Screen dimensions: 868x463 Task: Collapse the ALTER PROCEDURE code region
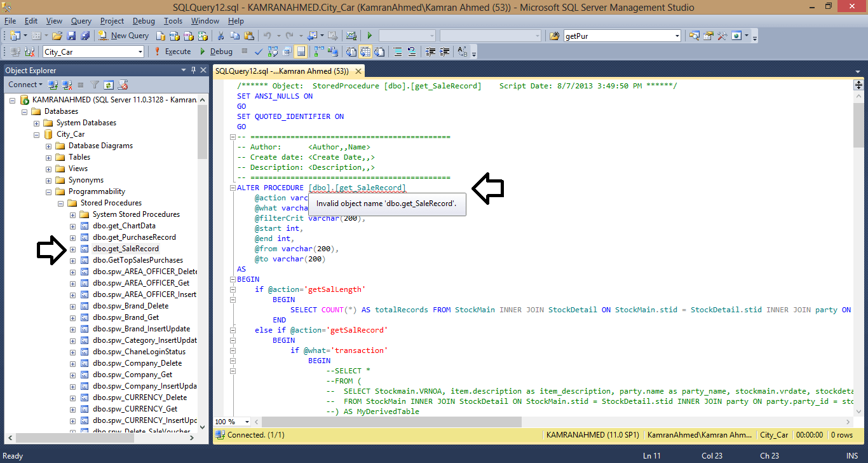click(233, 188)
